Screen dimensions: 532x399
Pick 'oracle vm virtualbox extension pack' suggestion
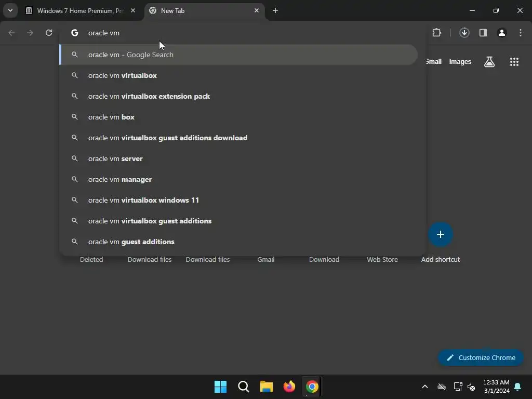coord(238,96)
